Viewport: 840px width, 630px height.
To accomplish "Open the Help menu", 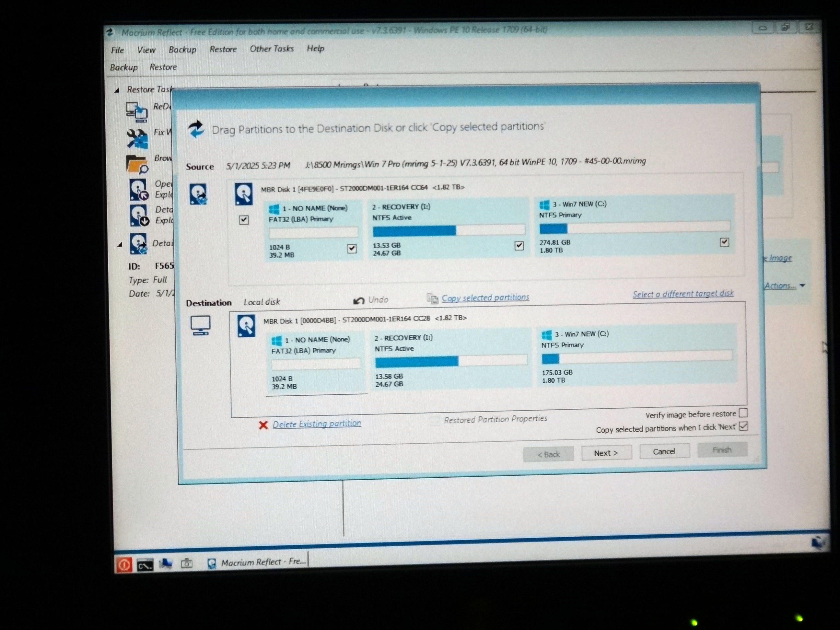I will 315,48.
